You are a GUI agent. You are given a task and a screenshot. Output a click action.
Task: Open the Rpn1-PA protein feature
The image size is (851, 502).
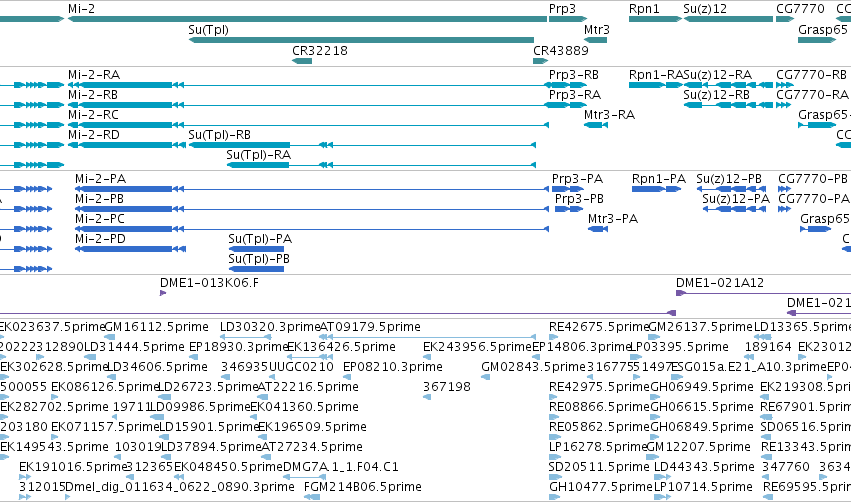pyautogui.click(x=656, y=189)
